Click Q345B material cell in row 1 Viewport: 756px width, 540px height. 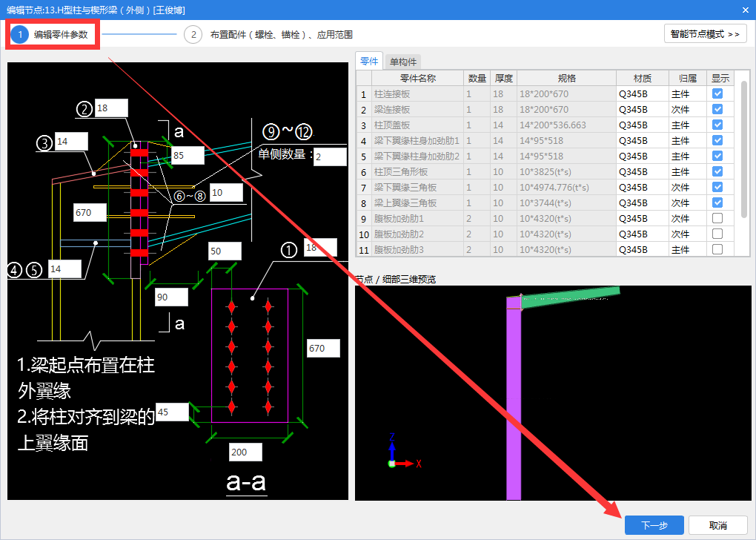pos(642,93)
